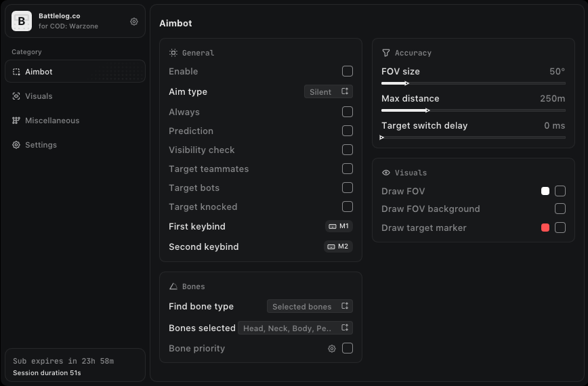Click the eye icon beside Visuals heading

[x=386, y=173]
